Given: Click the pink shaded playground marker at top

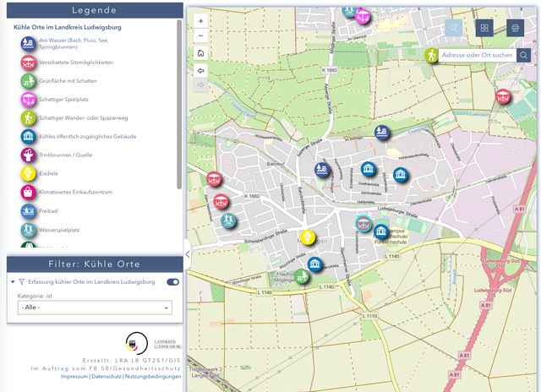Looking at the screenshot, I should pyautogui.click(x=363, y=16).
